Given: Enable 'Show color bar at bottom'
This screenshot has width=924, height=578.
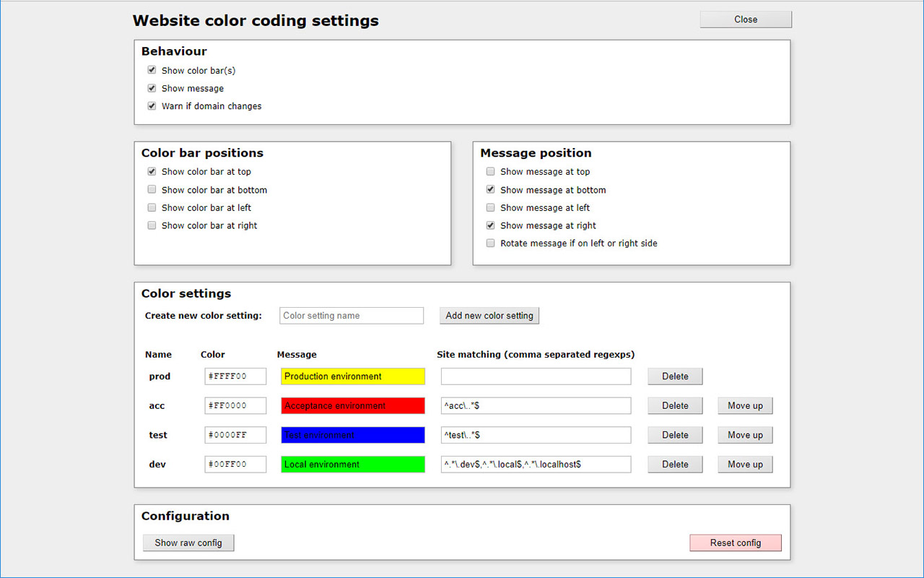Looking at the screenshot, I should pos(152,189).
